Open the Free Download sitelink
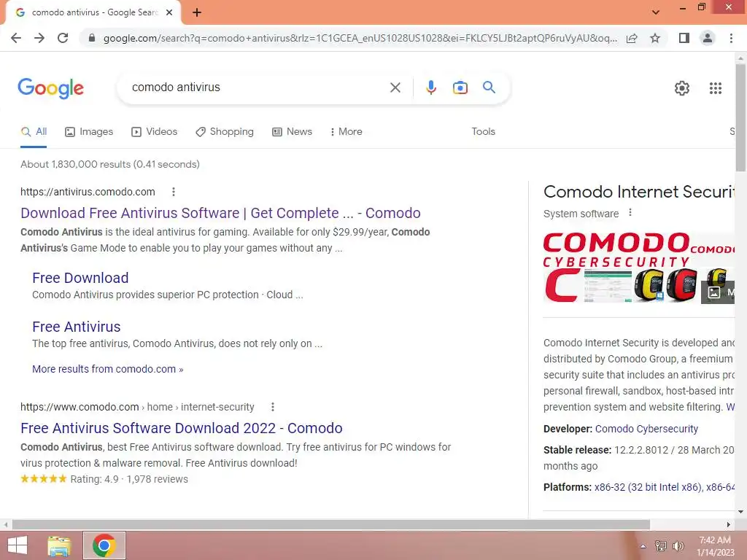 pyautogui.click(x=80, y=278)
